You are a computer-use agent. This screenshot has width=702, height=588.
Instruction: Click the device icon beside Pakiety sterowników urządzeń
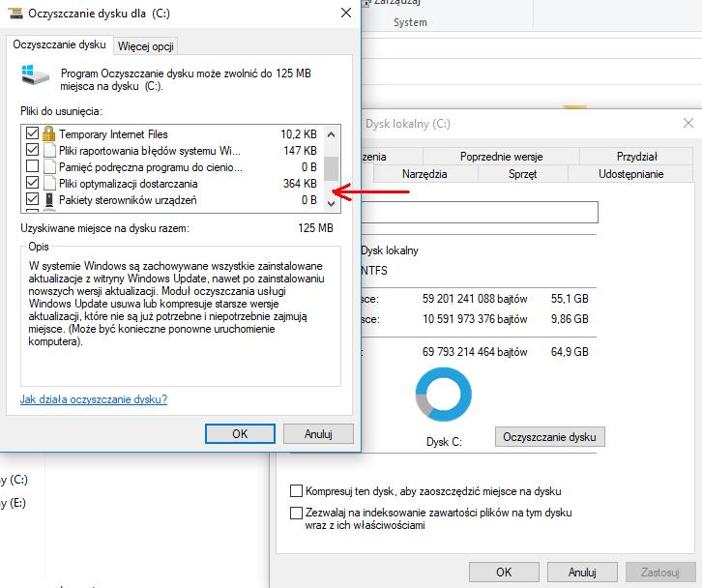pos(49,200)
